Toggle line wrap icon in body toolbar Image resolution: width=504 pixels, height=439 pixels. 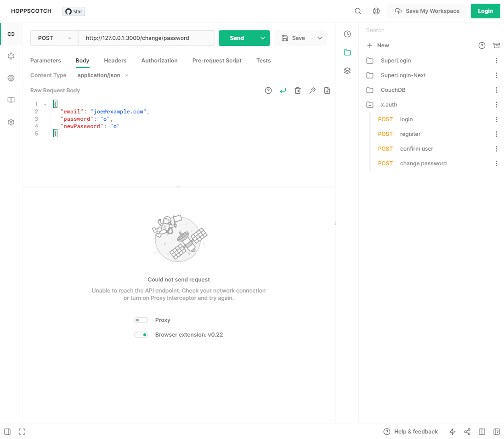pos(283,90)
